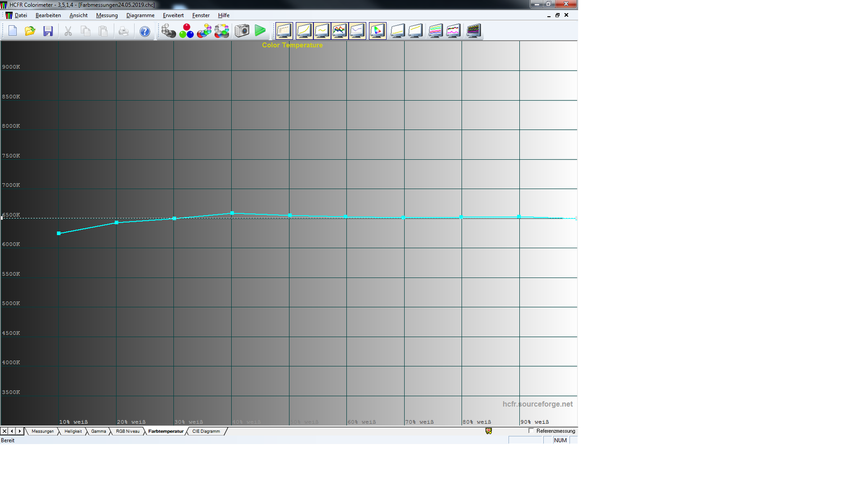Enable the Referenzmessung checkbox

531,431
